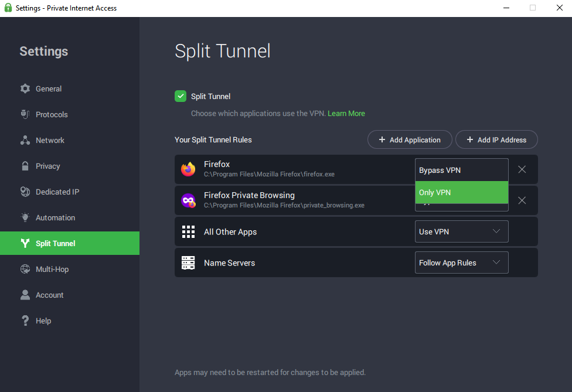Remove the Firefox Private Browsing rule
This screenshot has width=572, height=392.
[522, 200]
